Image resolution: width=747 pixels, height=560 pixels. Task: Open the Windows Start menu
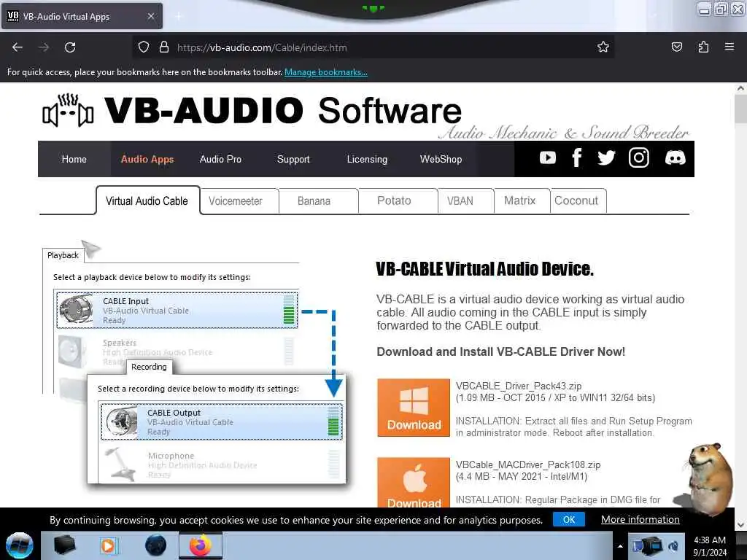20,545
